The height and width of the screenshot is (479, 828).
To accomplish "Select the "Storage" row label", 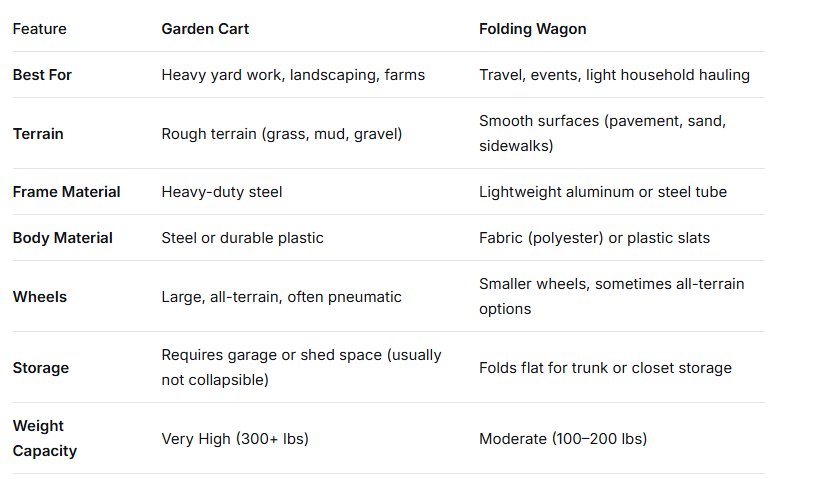I will (40, 367).
